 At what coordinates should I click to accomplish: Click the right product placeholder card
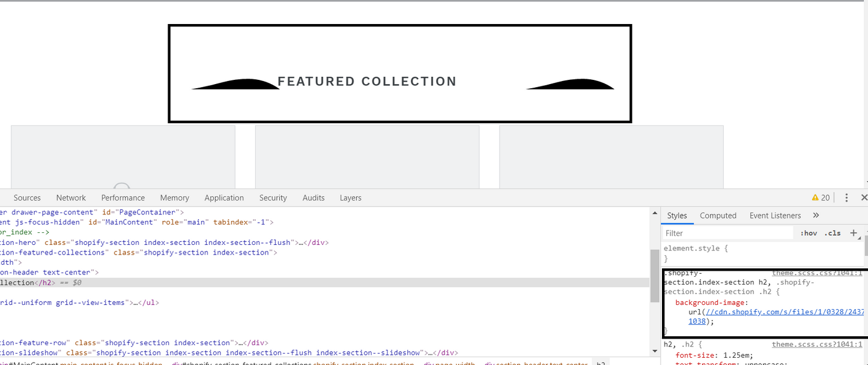click(x=612, y=157)
